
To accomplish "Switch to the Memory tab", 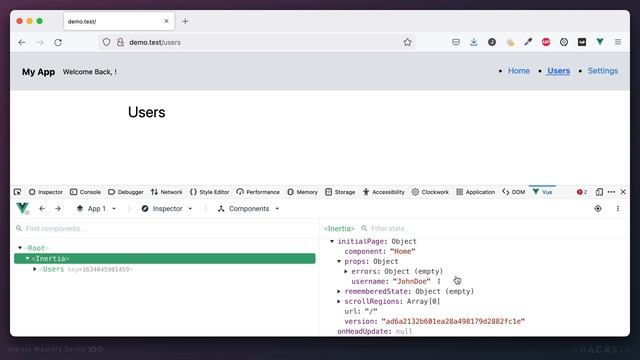I will pos(302,192).
